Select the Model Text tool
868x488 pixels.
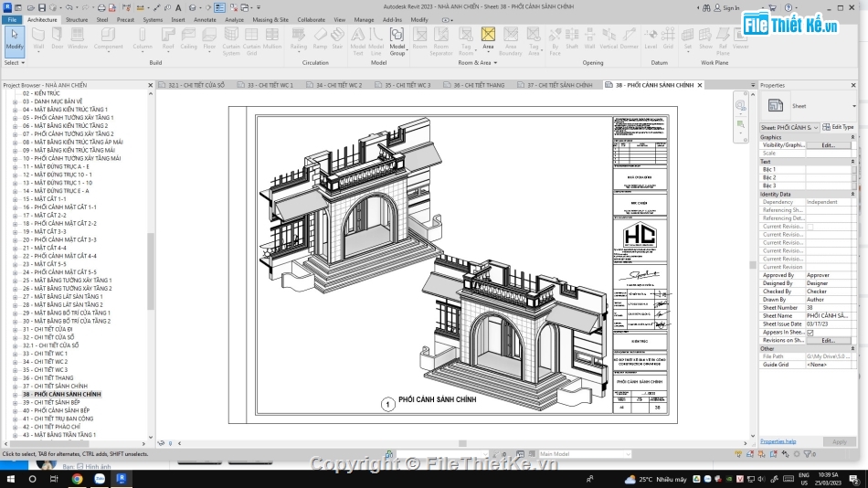pos(357,41)
